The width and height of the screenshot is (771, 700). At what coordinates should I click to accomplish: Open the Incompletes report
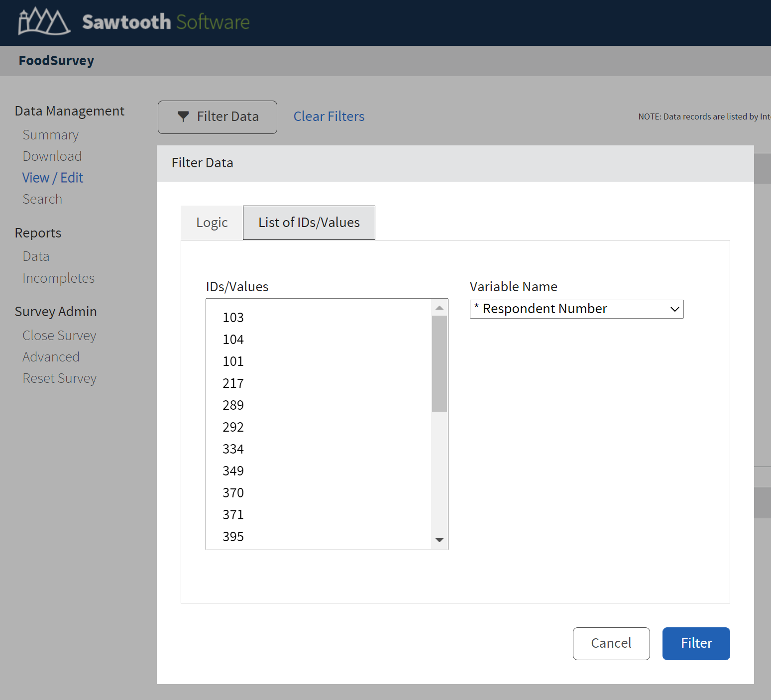coord(59,278)
